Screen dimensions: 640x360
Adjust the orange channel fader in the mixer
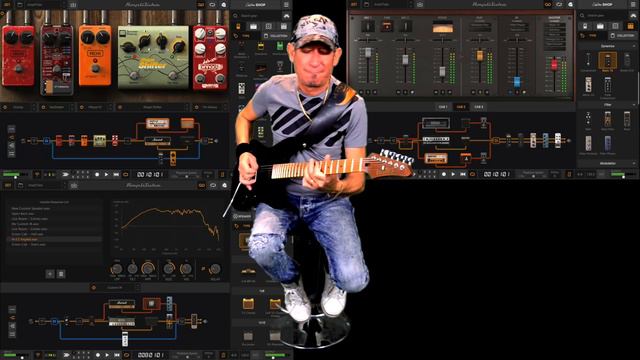[x=480, y=56]
